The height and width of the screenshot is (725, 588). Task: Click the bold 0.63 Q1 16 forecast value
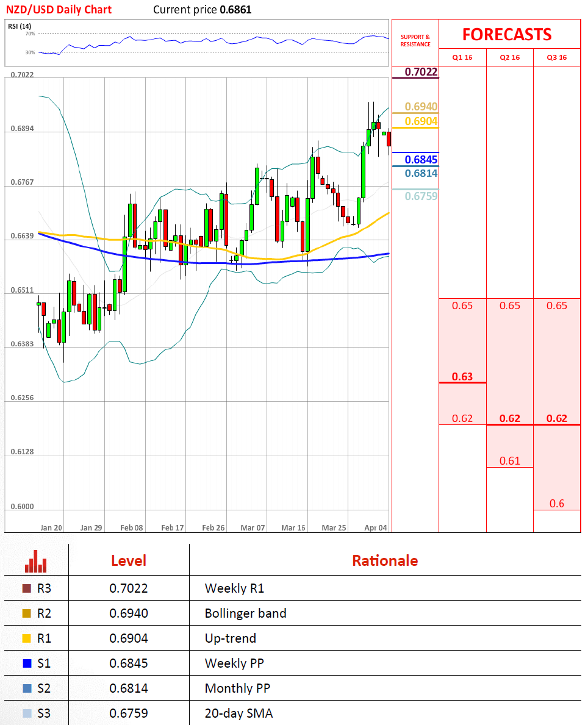(462, 376)
